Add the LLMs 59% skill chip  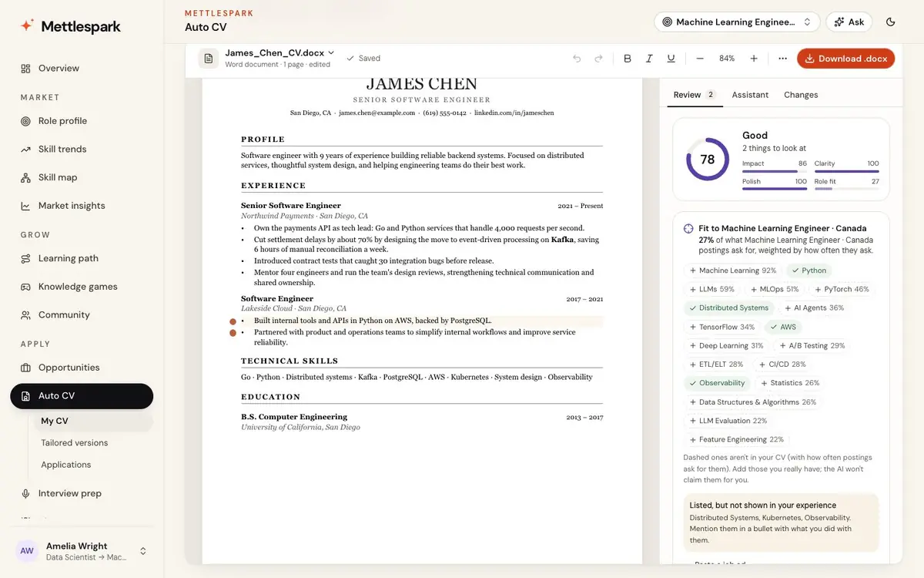711,290
